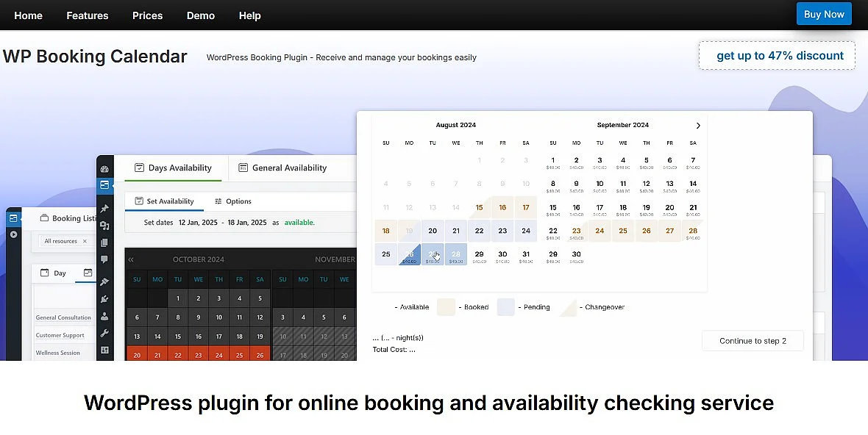The width and height of the screenshot is (868, 435).
Task: Click start date 12 Jan, 2025
Action: click(198, 223)
